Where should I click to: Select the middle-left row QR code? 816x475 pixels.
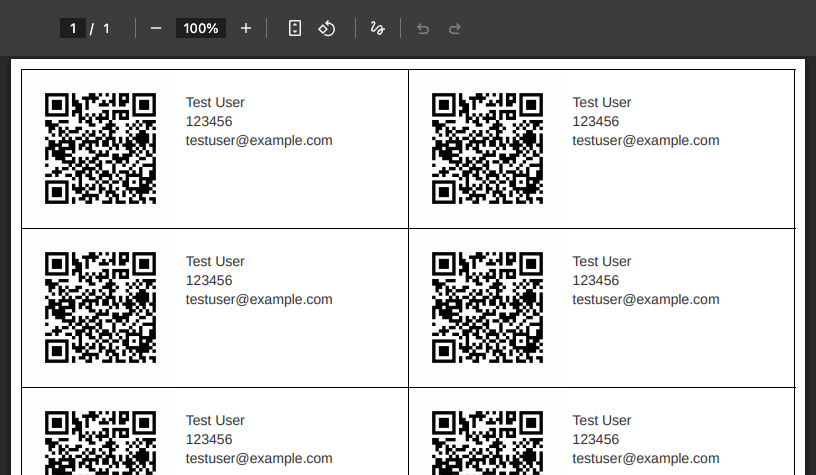click(100, 307)
